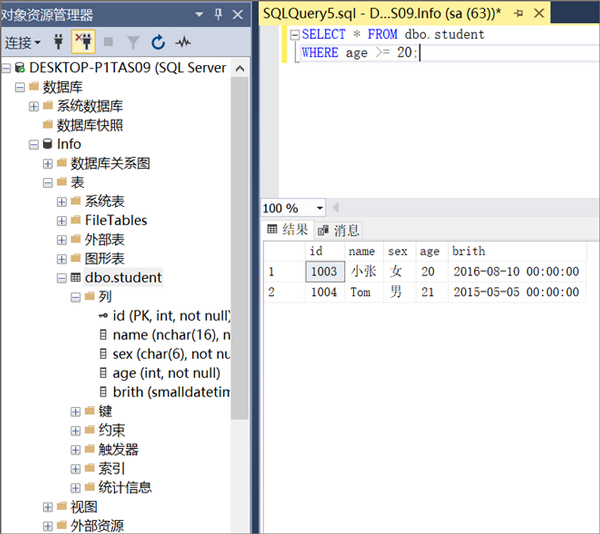Expand the 系统数据库 folder

coord(34,106)
